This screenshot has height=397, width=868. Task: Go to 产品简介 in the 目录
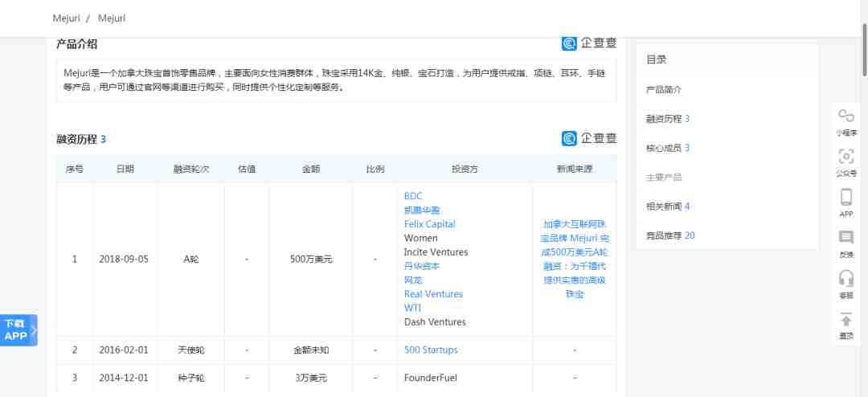tap(664, 89)
